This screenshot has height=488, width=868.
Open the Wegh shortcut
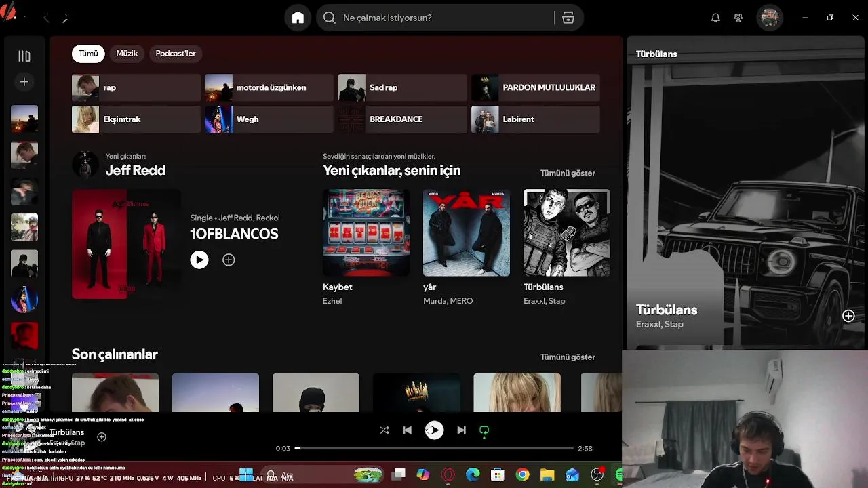pyautogui.click(x=269, y=119)
